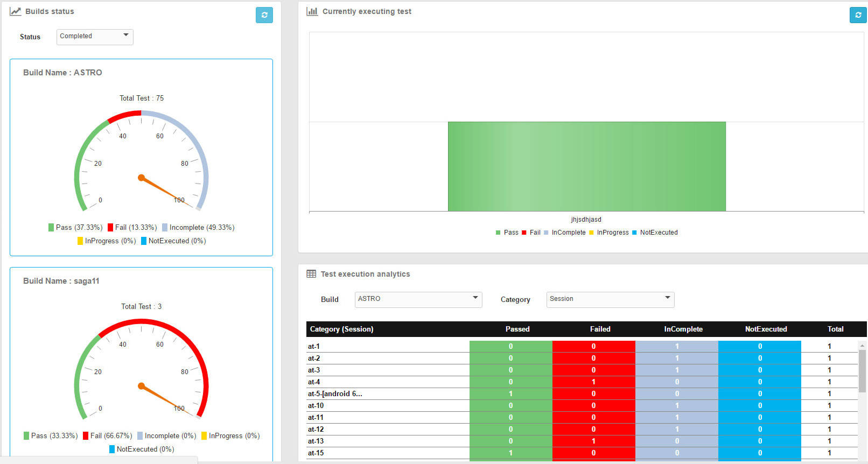Click the table icon beside Test execution analytics
Screen dimensions: 868x464
pyautogui.click(x=311, y=274)
